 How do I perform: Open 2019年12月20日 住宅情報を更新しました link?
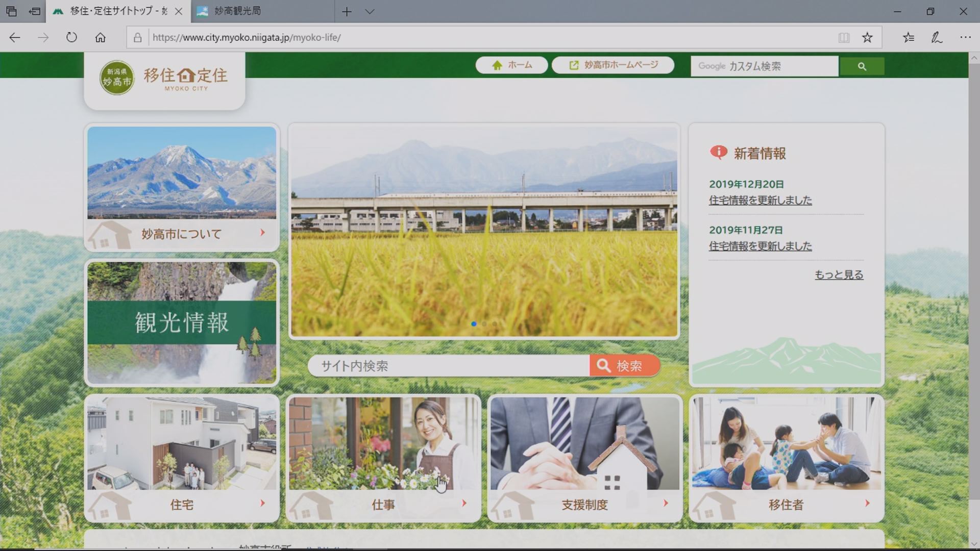click(760, 201)
